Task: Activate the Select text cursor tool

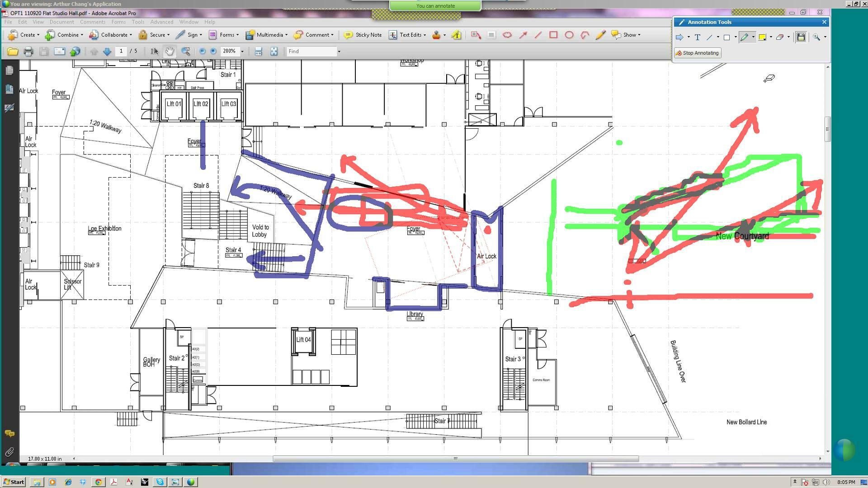Action: pyautogui.click(x=155, y=52)
